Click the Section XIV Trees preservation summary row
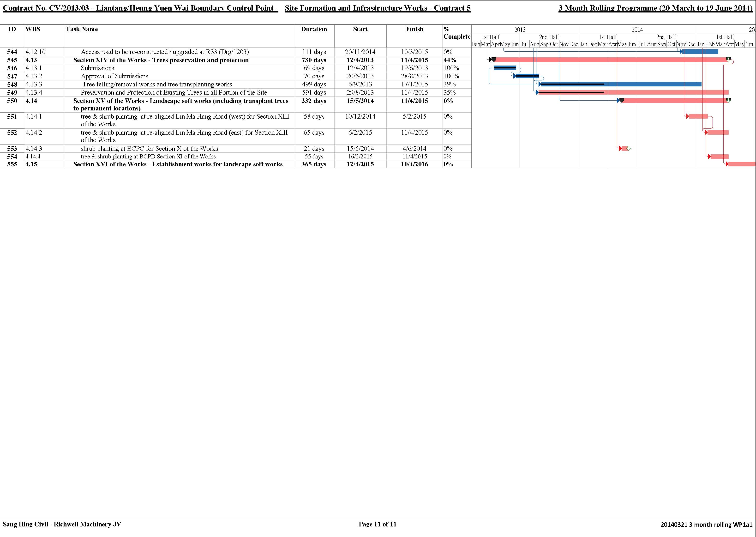This screenshot has height=537, width=756. click(161, 60)
